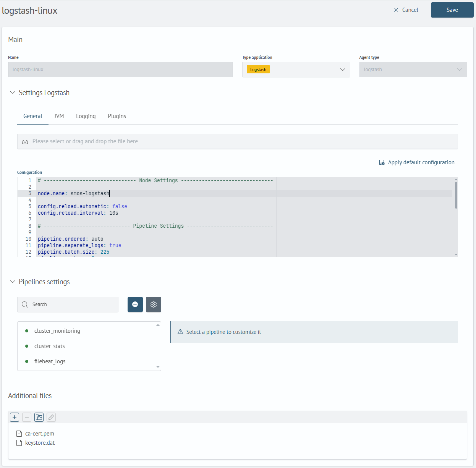Screen dimensions: 476x468
Task: Open the Type application dropdown
Action: click(342, 69)
